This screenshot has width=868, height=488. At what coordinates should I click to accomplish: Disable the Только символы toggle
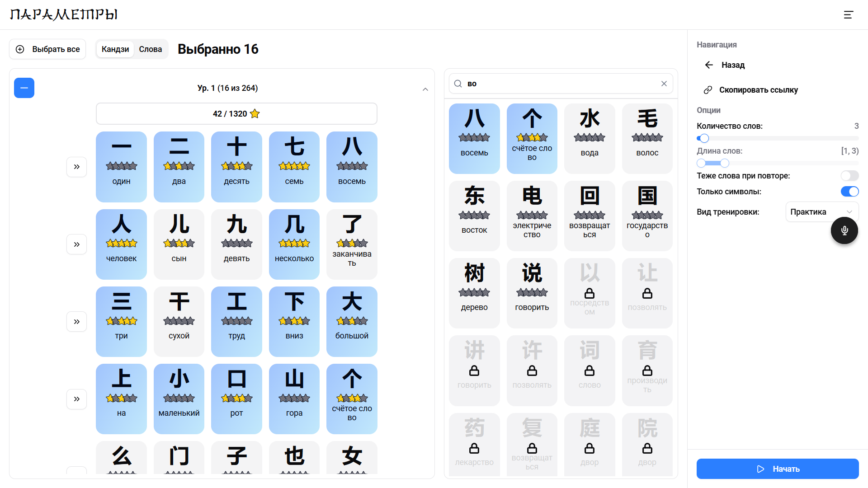pyautogui.click(x=850, y=191)
